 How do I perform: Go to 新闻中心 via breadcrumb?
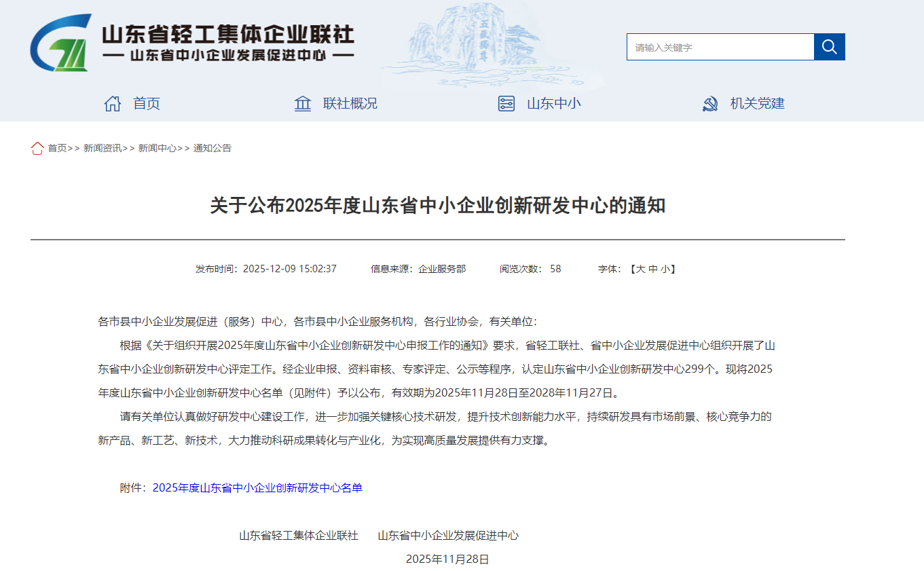(158, 148)
